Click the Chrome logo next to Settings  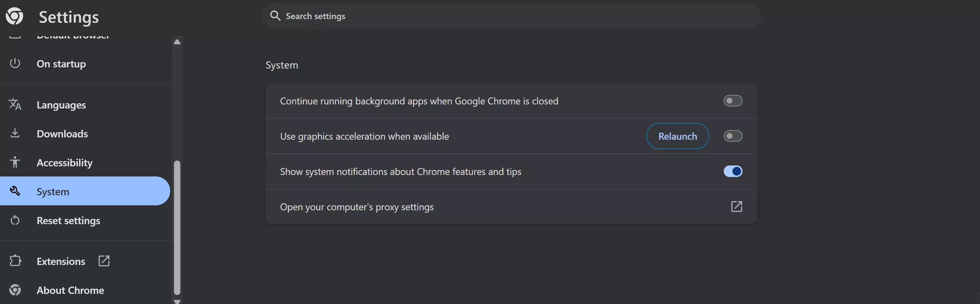[x=14, y=16]
